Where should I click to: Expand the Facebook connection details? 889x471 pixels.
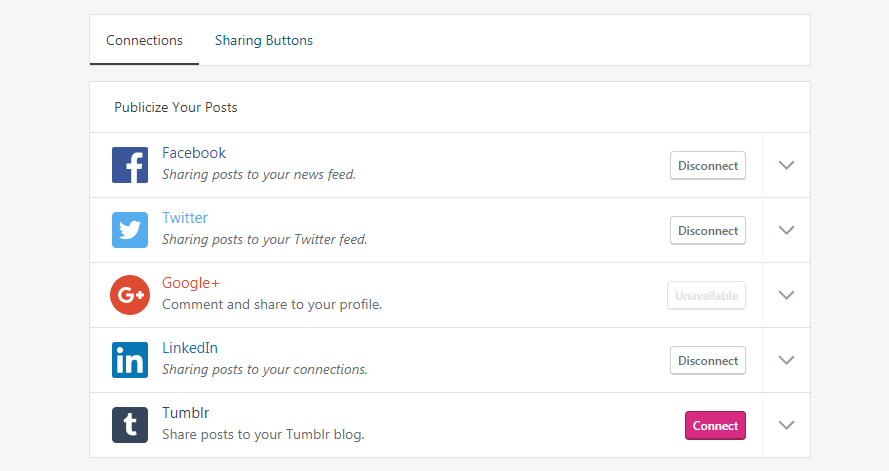click(786, 165)
